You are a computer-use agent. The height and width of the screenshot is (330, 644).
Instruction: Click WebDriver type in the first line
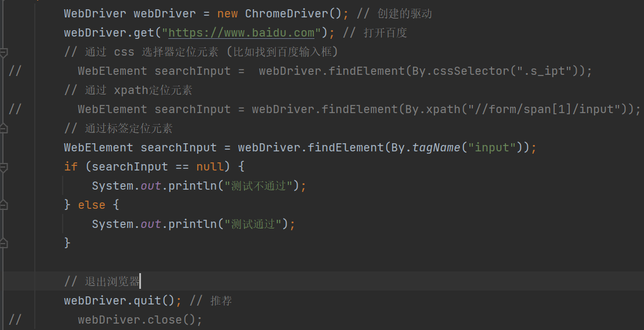95,13
